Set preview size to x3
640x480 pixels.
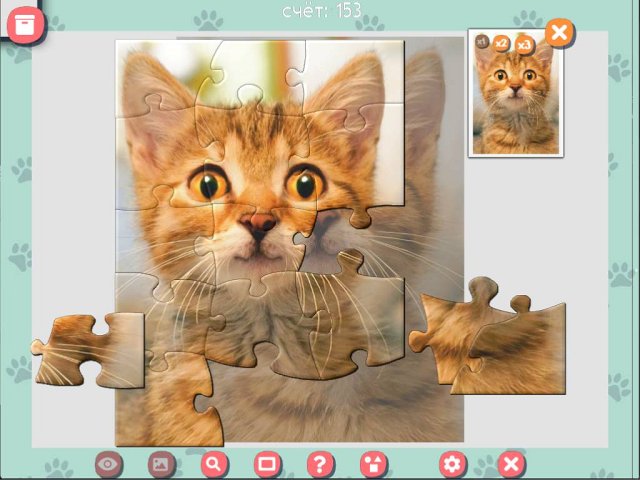pyautogui.click(x=524, y=45)
